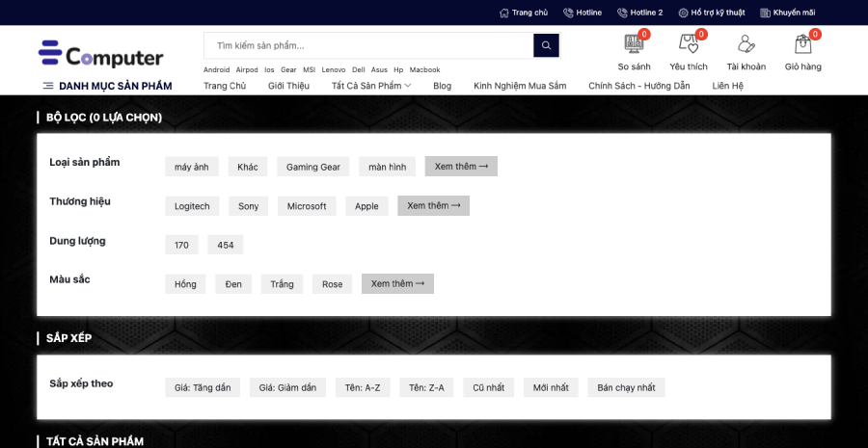The height and width of the screenshot is (448, 868).
Task: Click the Dell search keyword
Action: click(358, 69)
